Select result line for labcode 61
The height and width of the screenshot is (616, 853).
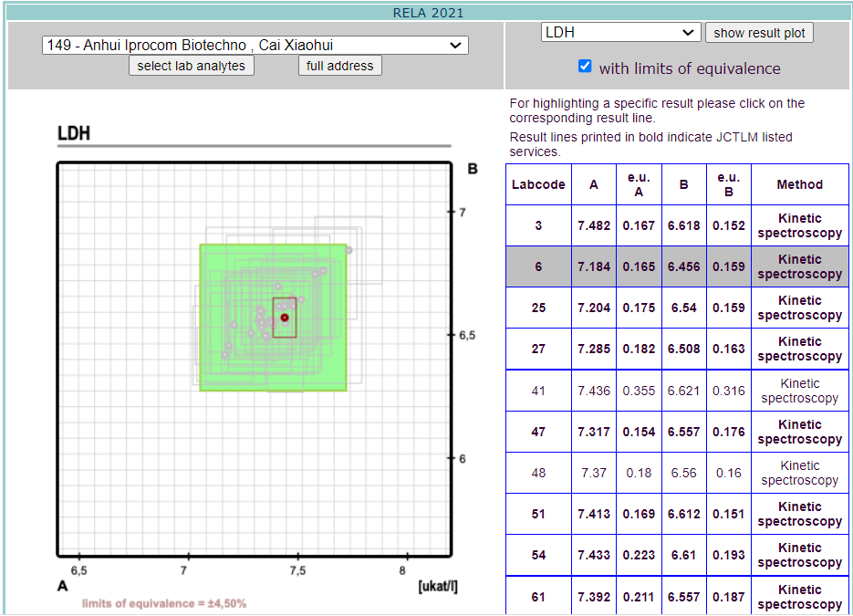pos(677,597)
